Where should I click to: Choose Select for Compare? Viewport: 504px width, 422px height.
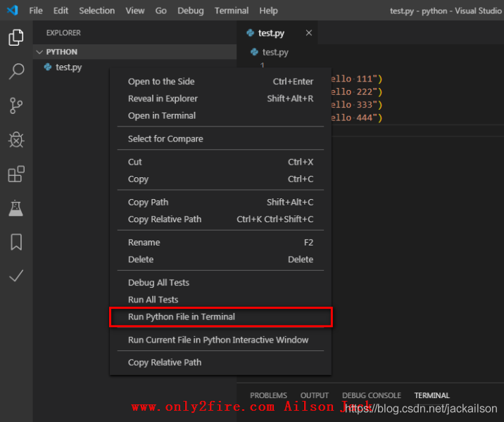tap(220, 139)
